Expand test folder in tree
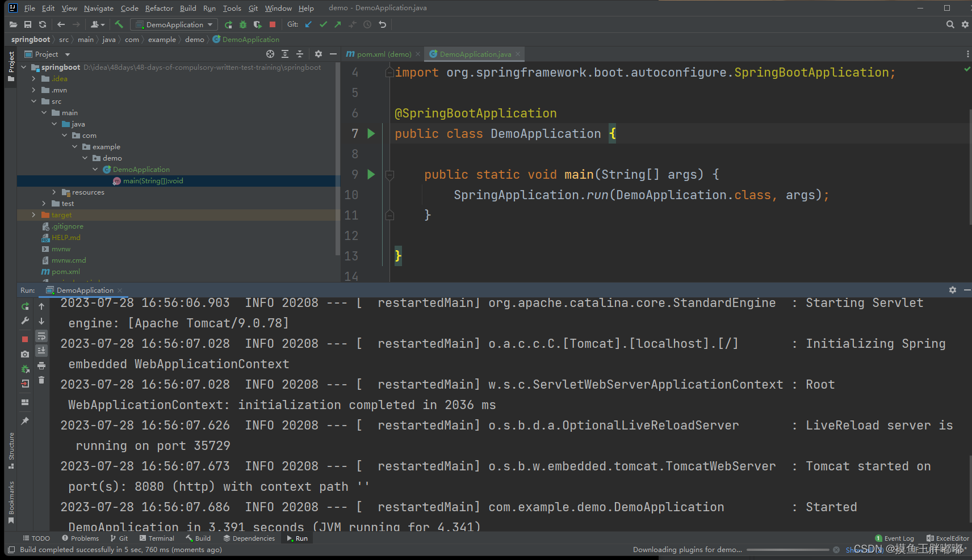The height and width of the screenshot is (560, 972). pyautogui.click(x=44, y=203)
